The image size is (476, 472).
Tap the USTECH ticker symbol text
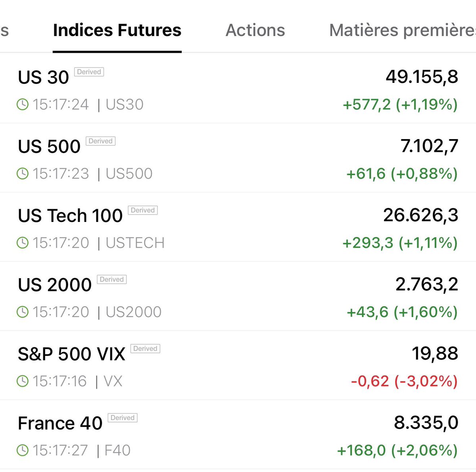point(135,243)
